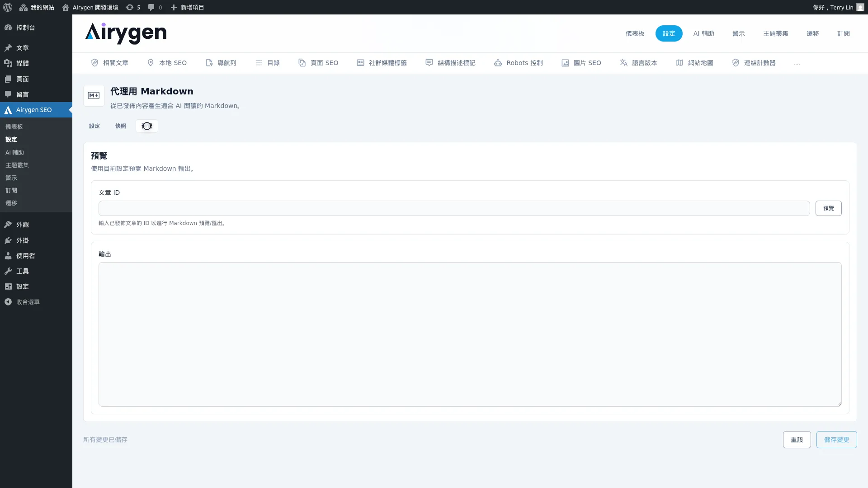Select the loading spinner sub-tab
The height and width of the screenshot is (488, 868).
click(147, 126)
